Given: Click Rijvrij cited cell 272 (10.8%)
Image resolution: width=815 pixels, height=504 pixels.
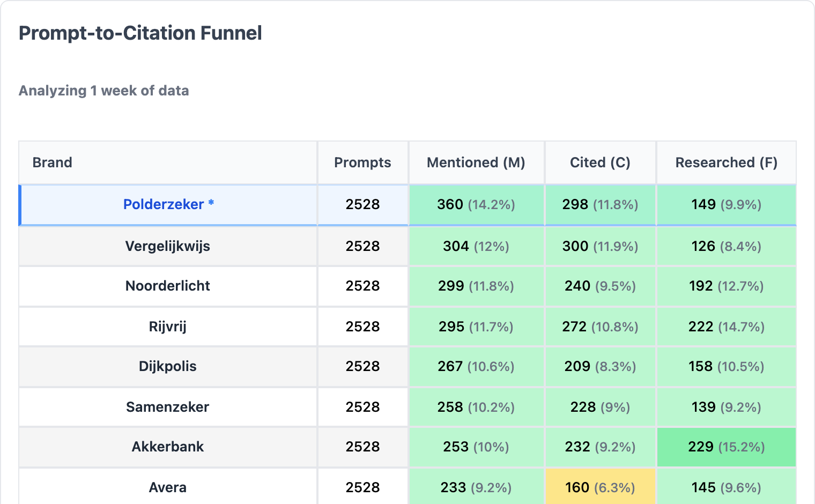Looking at the screenshot, I should [x=600, y=327].
